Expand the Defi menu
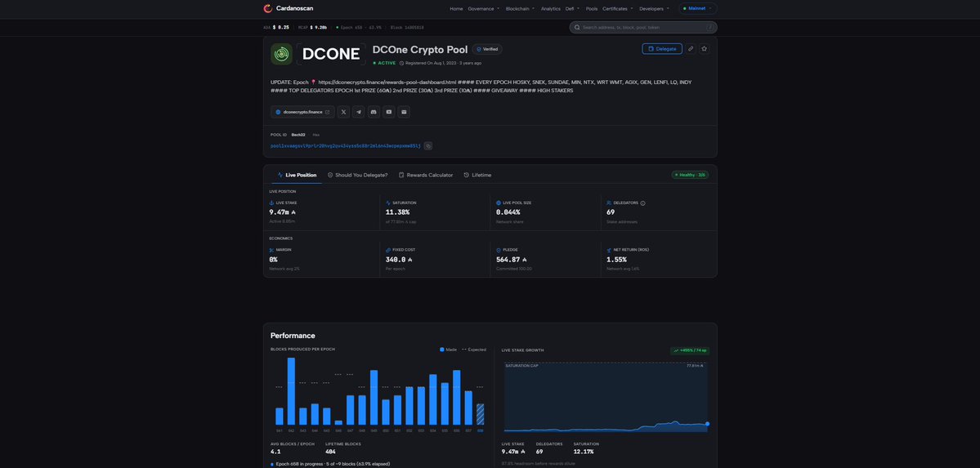The width and height of the screenshot is (980, 468). [x=572, y=9]
